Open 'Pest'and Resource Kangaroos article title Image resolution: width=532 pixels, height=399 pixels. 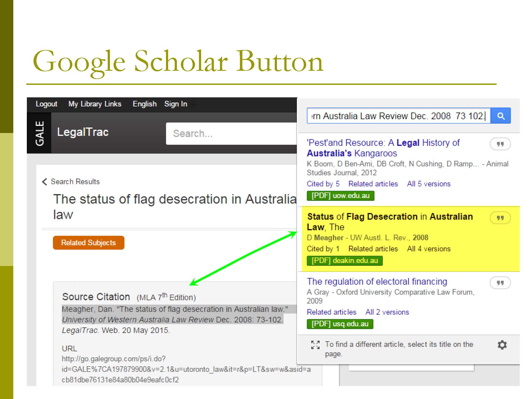383,148
